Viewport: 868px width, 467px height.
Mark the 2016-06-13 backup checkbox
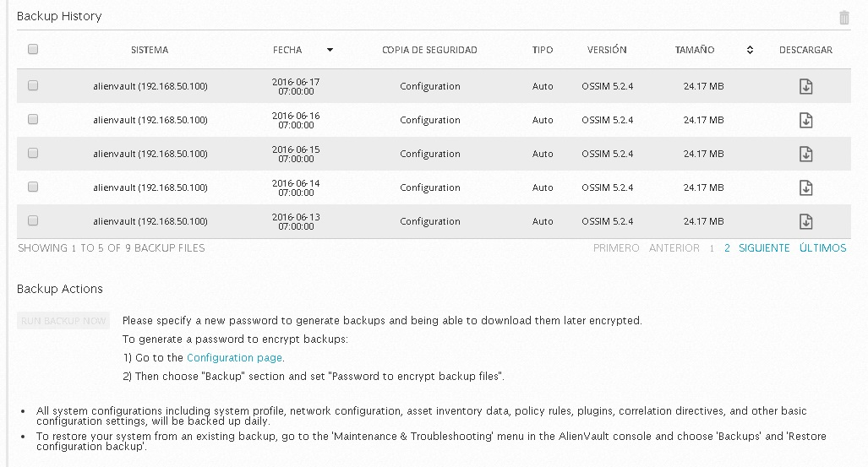tap(33, 220)
